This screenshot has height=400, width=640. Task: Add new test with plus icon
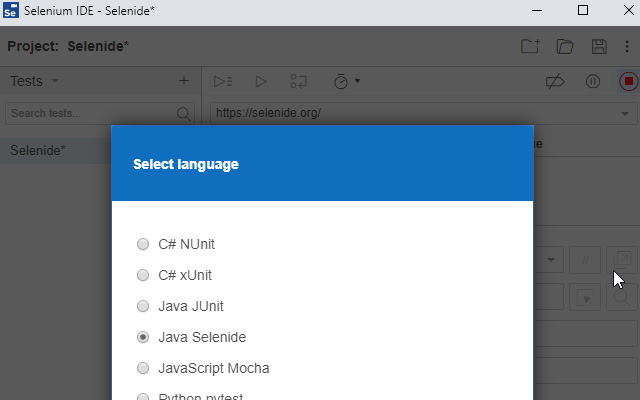(x=183, y=81)
